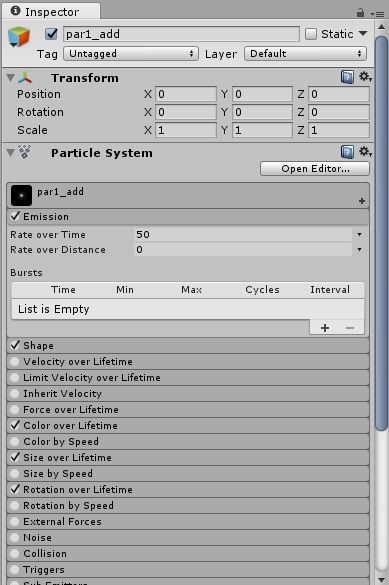
Task: Expand the Emission module header label
Action: click(46, 216)
